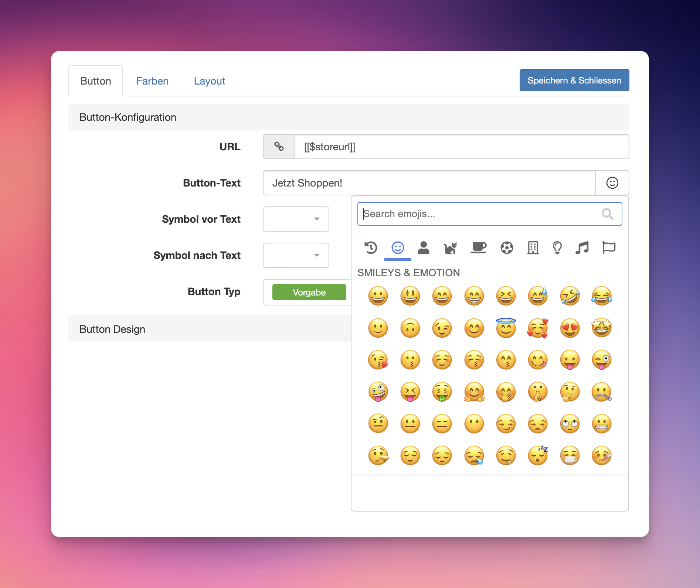Open the Travel & Places emoji category
The image size is (700, 588).
click(x=533, y=247)
